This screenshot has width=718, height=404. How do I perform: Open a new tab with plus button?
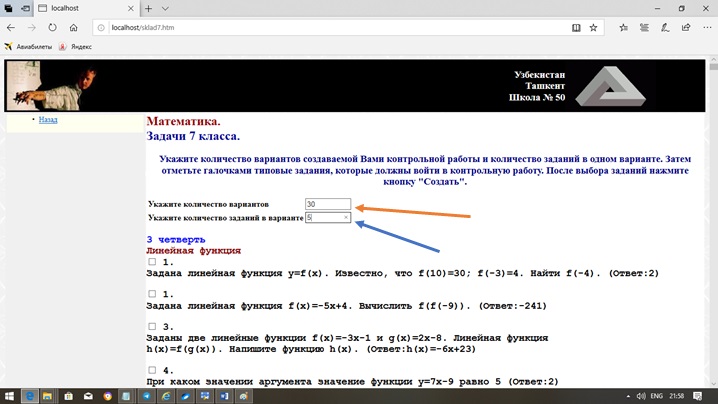[149, 8]
